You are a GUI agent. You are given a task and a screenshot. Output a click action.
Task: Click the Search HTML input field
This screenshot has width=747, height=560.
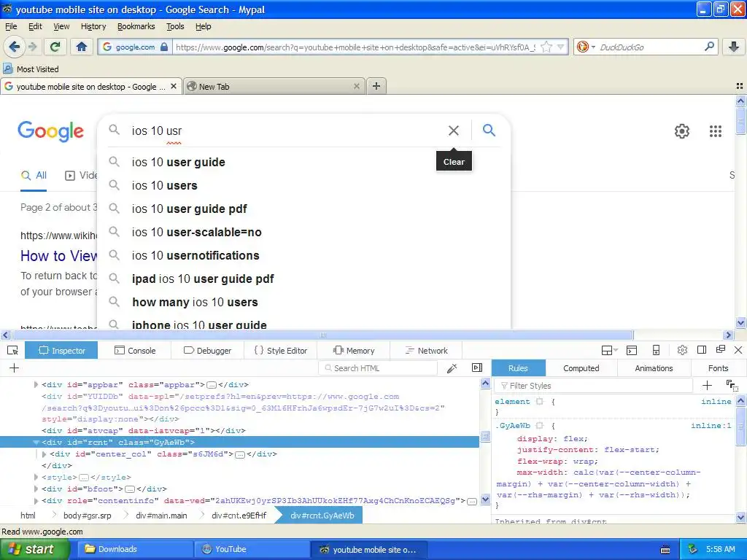point(378,368)
